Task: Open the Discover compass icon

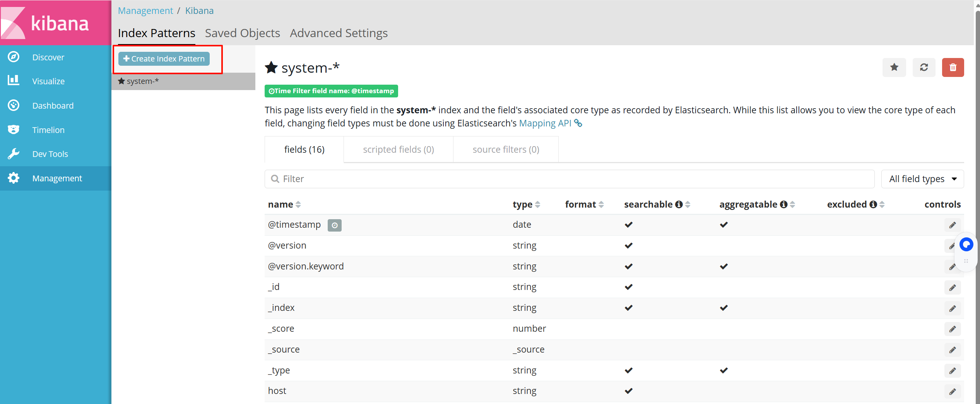Action: point(14,57)
